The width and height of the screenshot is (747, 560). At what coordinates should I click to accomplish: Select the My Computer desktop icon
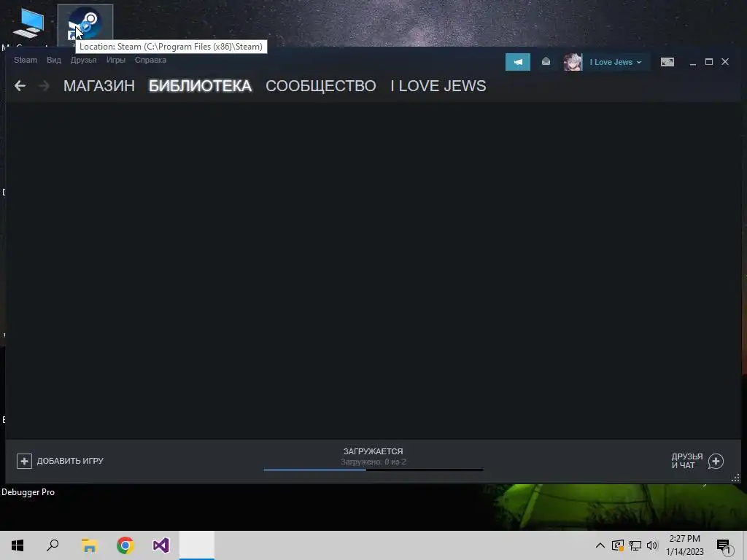[x=28, y=24]
